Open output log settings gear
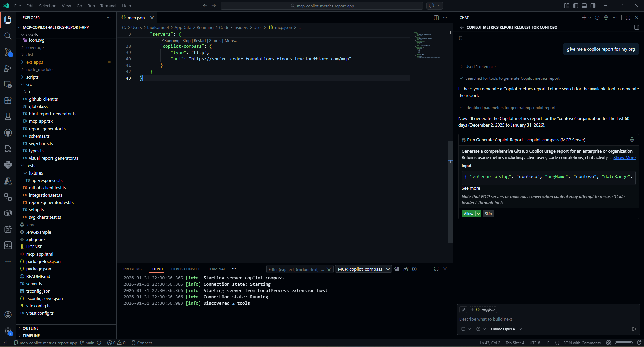The width and height of the screenshot is (644, 347). pos(414,269)
